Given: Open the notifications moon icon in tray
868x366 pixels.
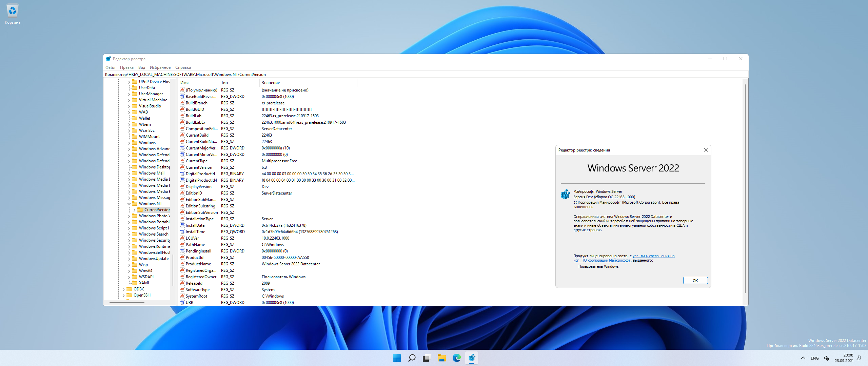Looking at the screenshot, I should [x=859, y=358].
